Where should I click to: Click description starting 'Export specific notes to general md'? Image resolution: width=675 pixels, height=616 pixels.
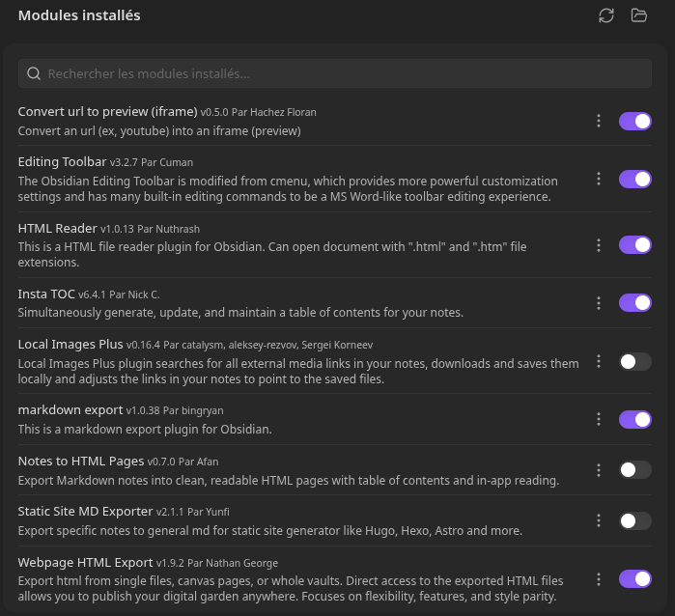[x=270, y=531]
